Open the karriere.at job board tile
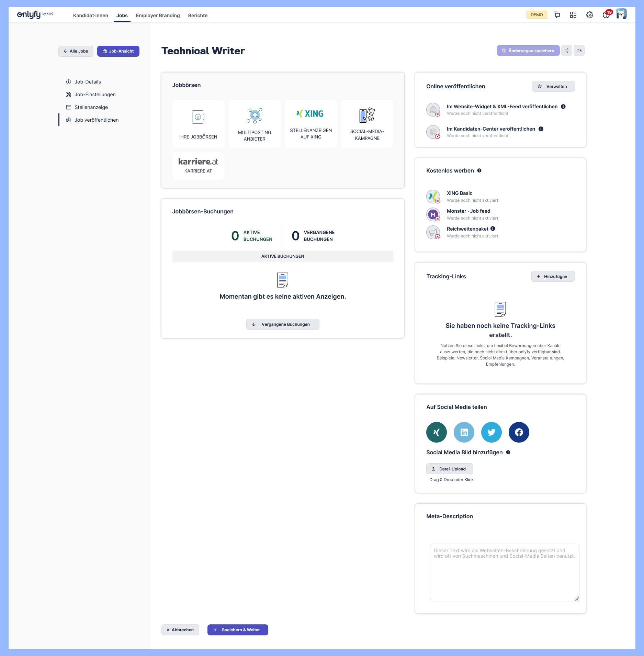The image size is (644, 656). (x=198, y=166)
